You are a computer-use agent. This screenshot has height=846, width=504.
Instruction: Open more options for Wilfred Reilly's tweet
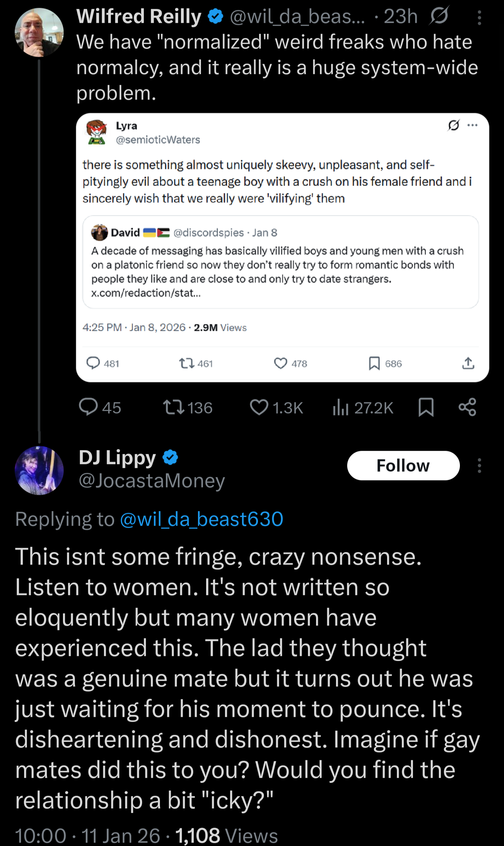[x=479, y=18]
